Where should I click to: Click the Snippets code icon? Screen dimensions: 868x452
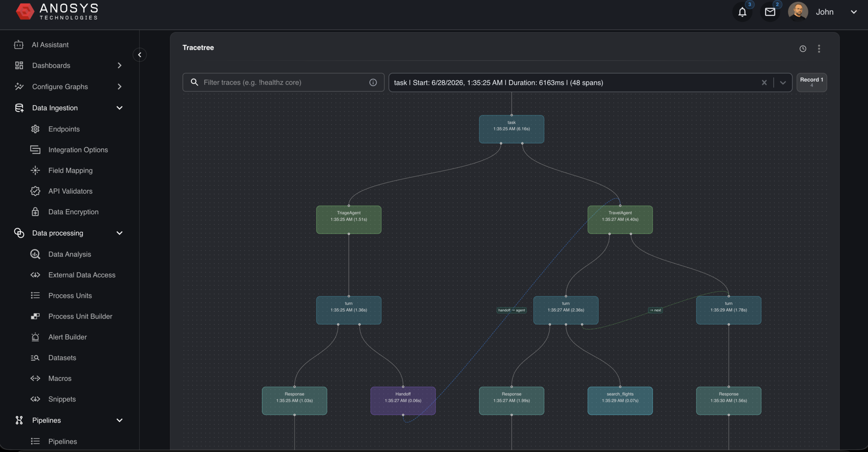(x=36, y=399)
